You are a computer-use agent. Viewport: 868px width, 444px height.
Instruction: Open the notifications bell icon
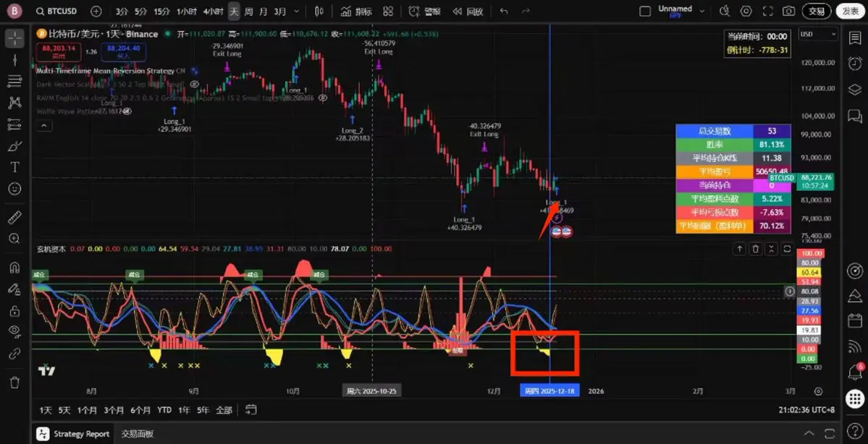pos(855,372)
